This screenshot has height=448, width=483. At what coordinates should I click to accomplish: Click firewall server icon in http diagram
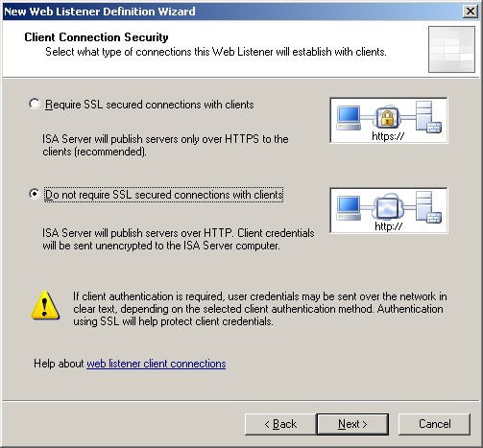(x=428, y=207)
